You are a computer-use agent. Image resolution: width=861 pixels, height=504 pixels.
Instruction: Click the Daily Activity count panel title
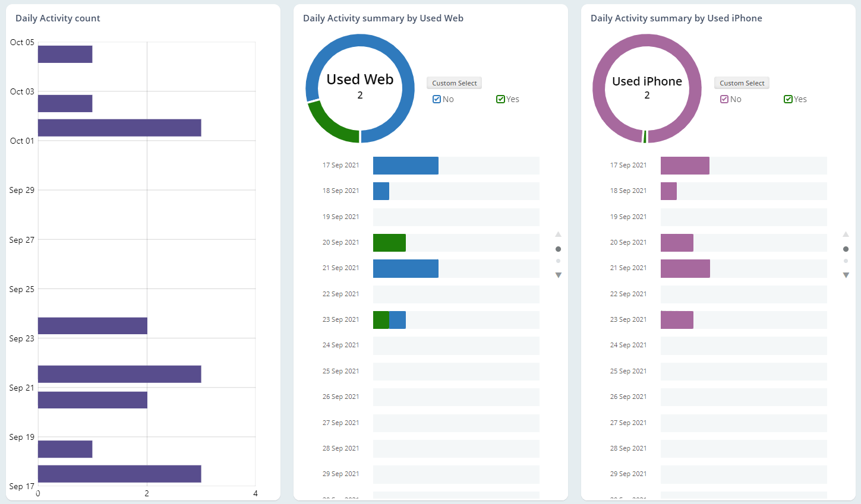coord(58,18)
